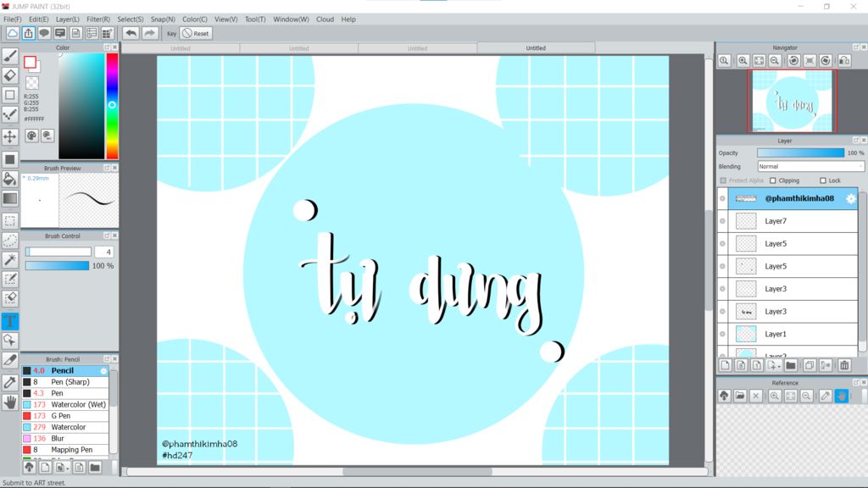Image resolution: width=868 pixels, height=488 pixels.
Task: Enable Clipping checkbox
Action: (x=773, y=180)
